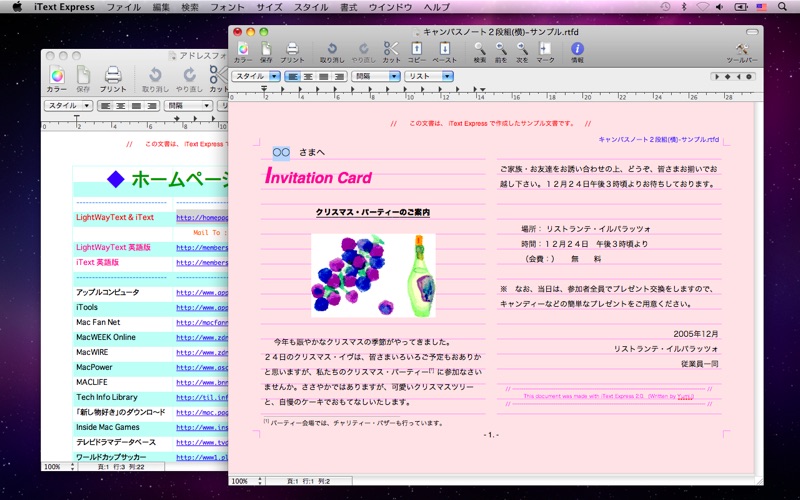The image size is (800, 500).
Task: Open link beside Mac Fan Net
Action: click(202, 322)
